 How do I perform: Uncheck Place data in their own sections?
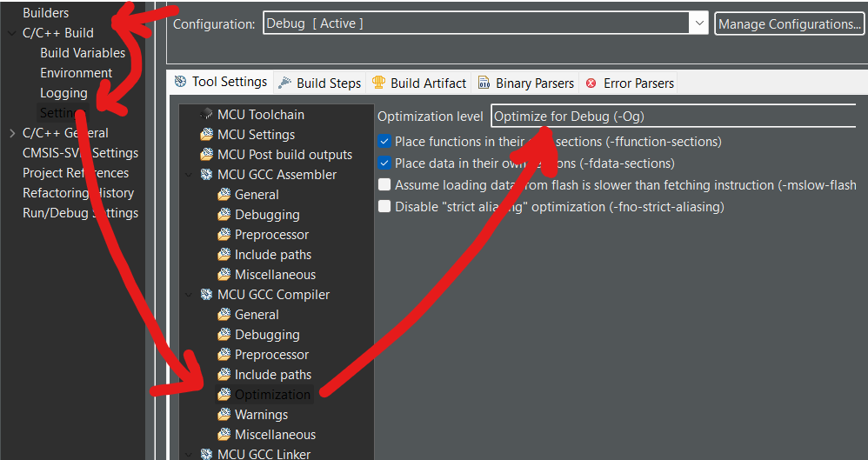(x=384, y=163)
